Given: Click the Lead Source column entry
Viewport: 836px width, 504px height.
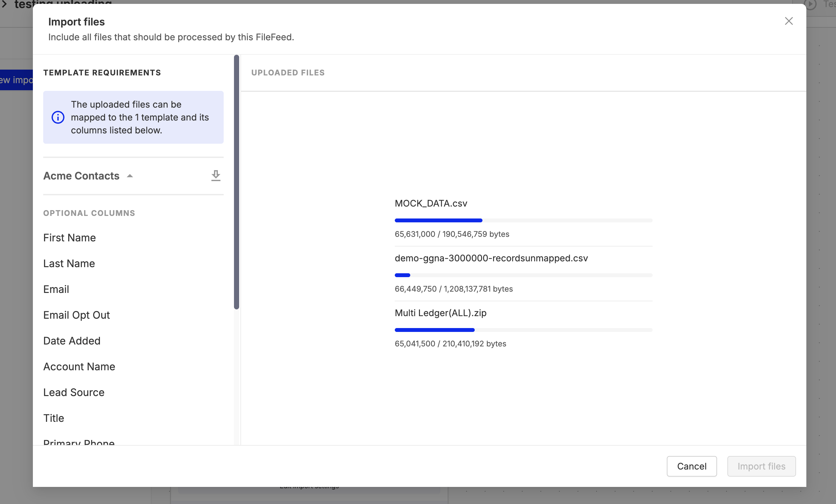Looking at the screenshot, I should [x=73, y=393].
